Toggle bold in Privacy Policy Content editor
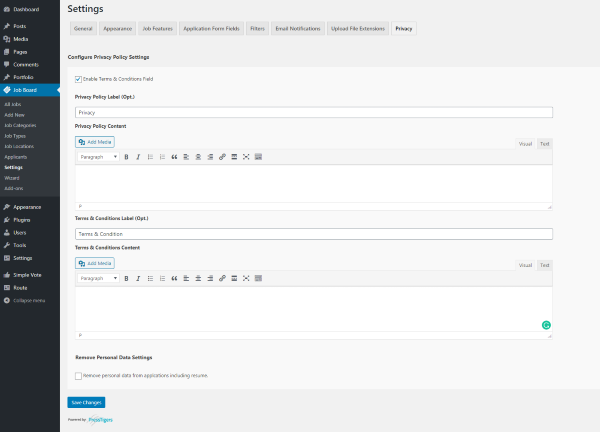The height and width of the screenshot is (432, 600). click(126, 157)
